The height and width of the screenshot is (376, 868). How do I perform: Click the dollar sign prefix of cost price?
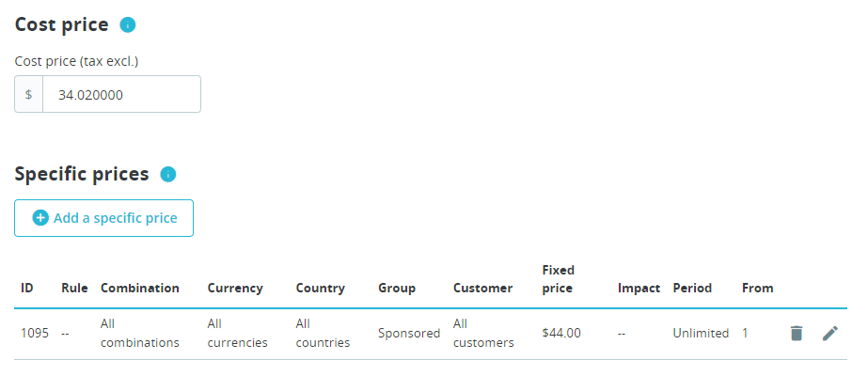(x=29, y=95)
